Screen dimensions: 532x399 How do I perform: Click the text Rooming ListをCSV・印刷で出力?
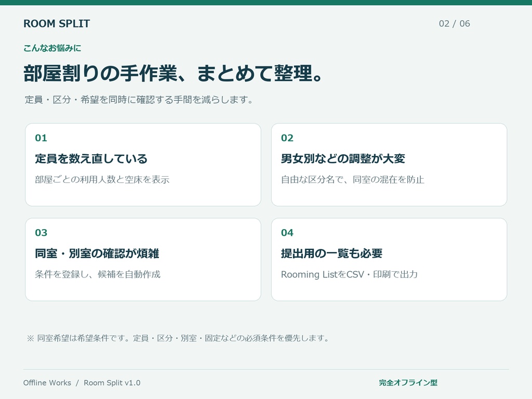pyautogui.click(x=349, y=274)
